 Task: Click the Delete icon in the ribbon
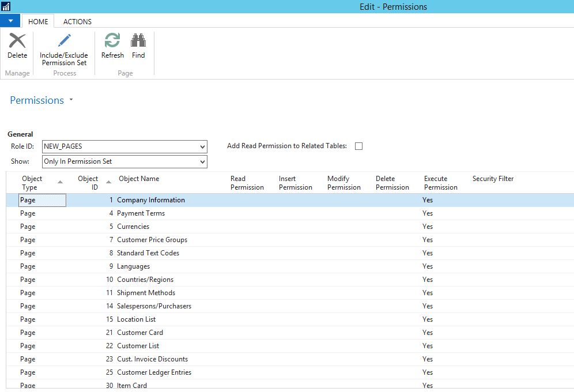point(17,42)
